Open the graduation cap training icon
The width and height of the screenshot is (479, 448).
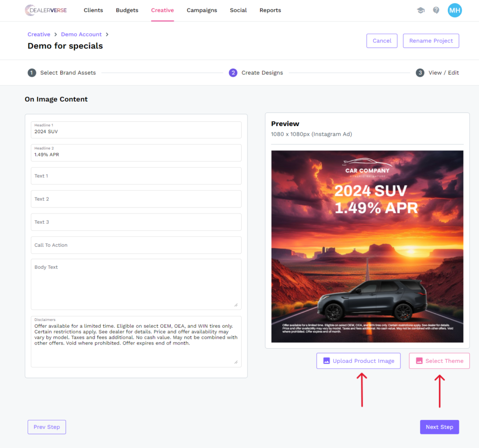tap(421, 10)
